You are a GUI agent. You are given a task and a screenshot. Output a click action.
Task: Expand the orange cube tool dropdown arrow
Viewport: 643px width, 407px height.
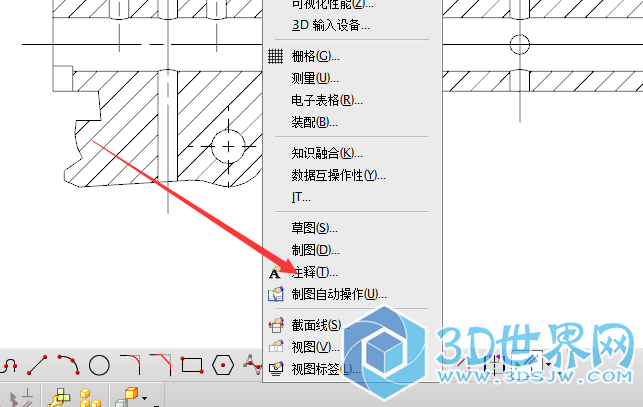point(144,398)
